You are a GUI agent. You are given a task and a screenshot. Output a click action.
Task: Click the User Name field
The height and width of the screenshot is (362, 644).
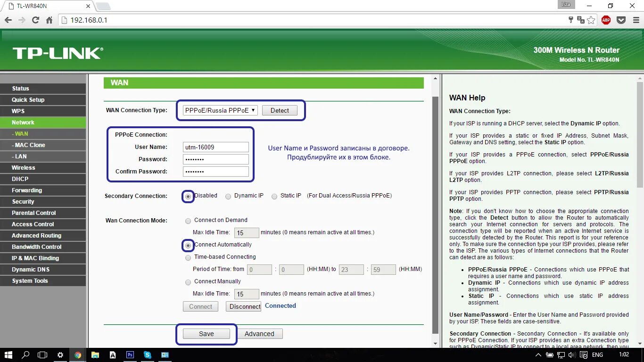[x=216, y=147]
